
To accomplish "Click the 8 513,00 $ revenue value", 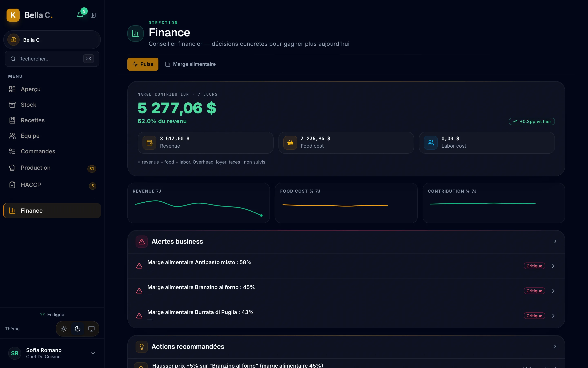I will pos(175,139).
